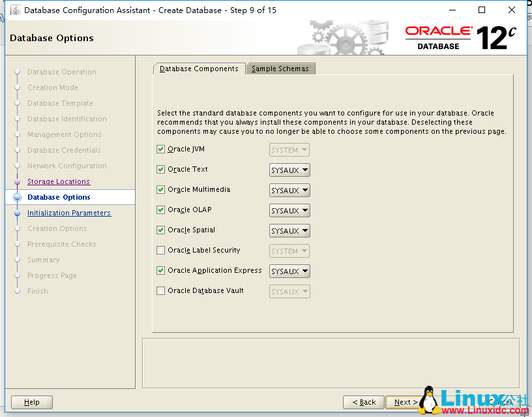Click the Next button
532x417 pixels.
tap(405, 402)
